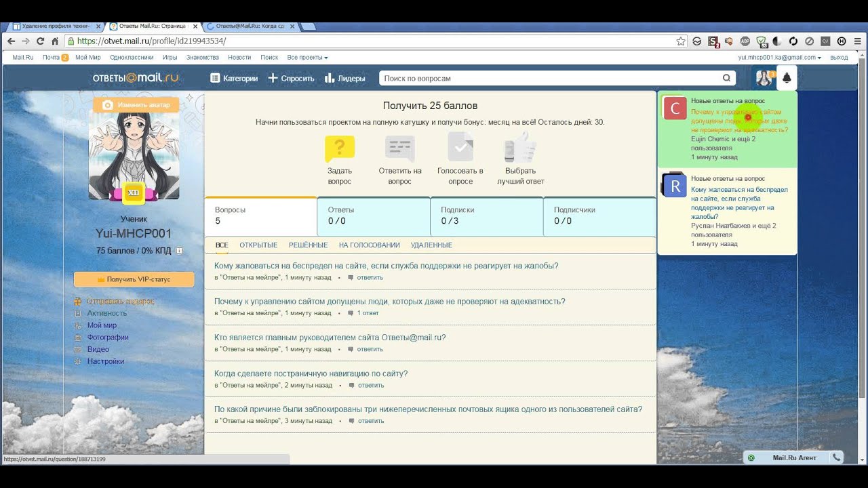Filter questions by 'ОТКРЫТЫЕ'
The height and width of the screenshot is (488, 868).
tap(258, 245)
